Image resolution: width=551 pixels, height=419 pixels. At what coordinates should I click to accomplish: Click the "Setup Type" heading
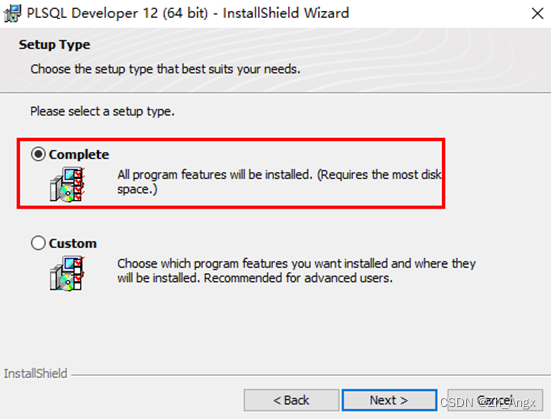(54, 45)
